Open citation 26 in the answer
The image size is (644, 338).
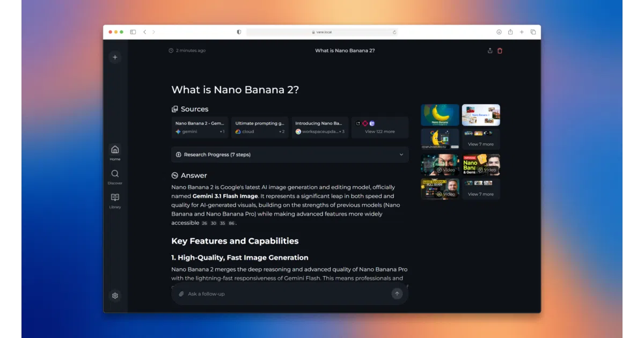(x=204, y=223)
